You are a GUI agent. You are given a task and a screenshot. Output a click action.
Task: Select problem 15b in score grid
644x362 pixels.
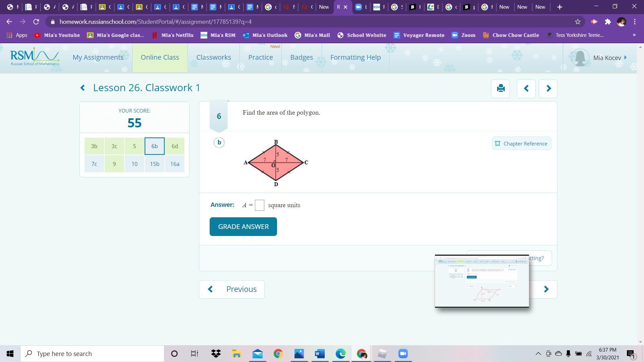[155, 164]
